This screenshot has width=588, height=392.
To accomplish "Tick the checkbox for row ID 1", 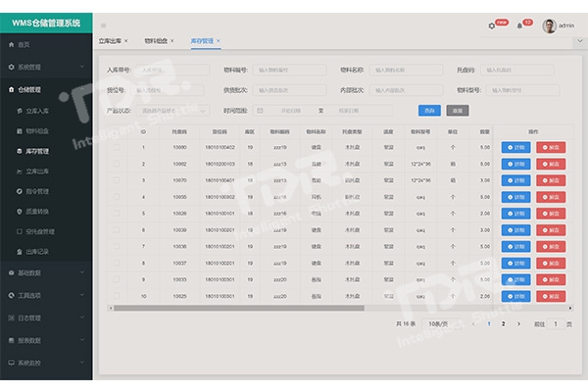I will pos(117,148).
